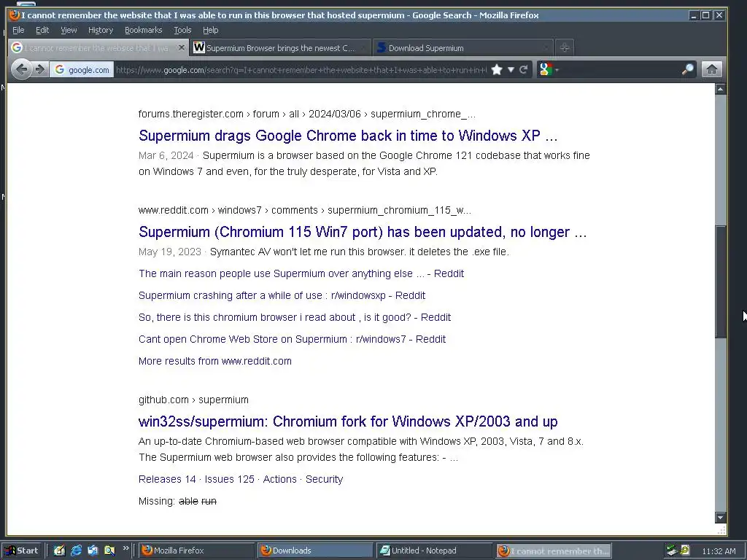Go forward with the Forward arrow button
The image size is (747, 560).
click(40, 69)
